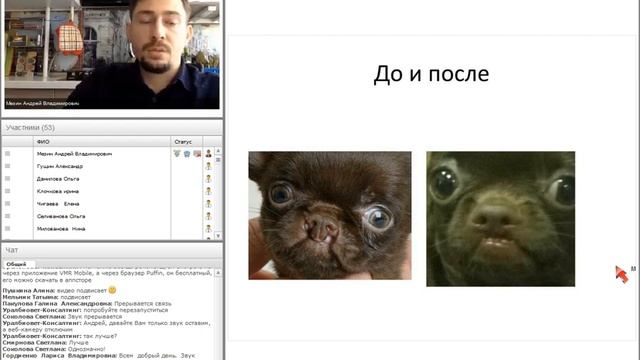Screen dimensions: 640x360
Task: Click the blue webcam status icon for Мезин Андрей
Action: pos(187,153)
